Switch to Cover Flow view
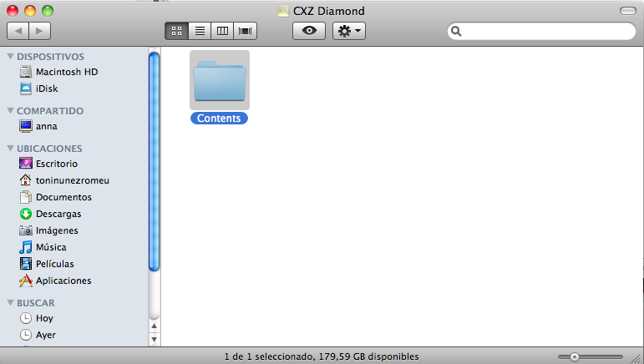This screenshot has width=644, height=364. click(x=246, y=31)
